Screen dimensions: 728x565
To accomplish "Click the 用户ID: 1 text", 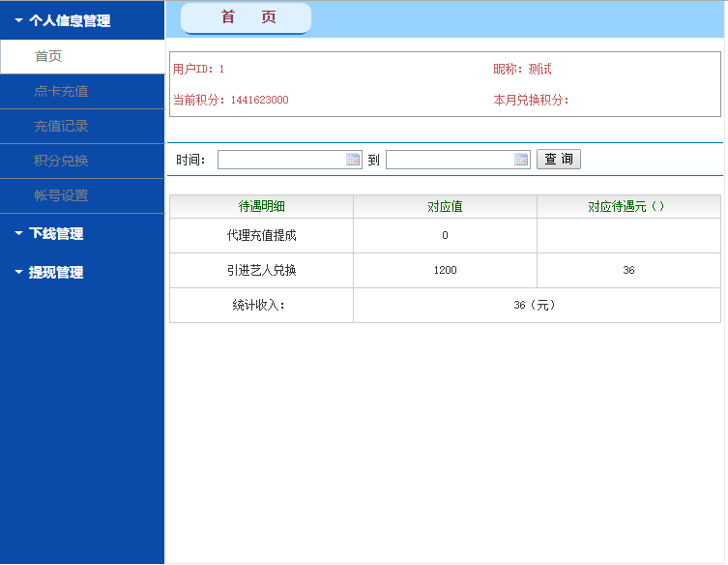I will (198, 70).
